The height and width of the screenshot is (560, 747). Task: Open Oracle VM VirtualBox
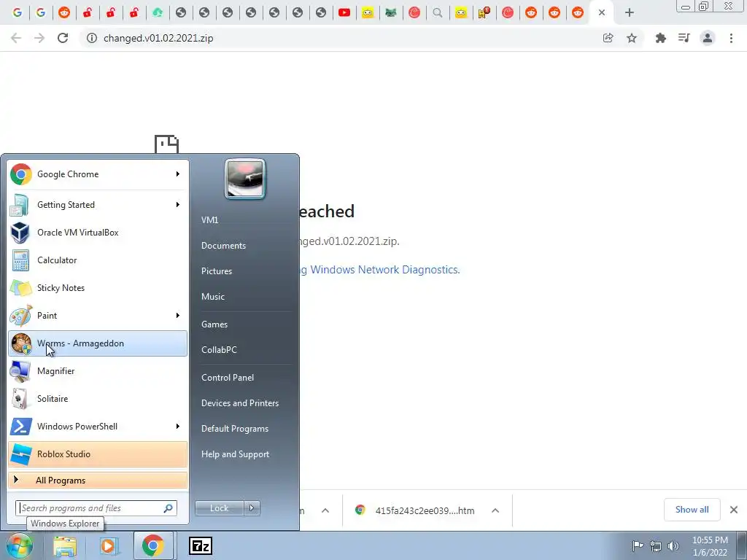pos(98,233)
